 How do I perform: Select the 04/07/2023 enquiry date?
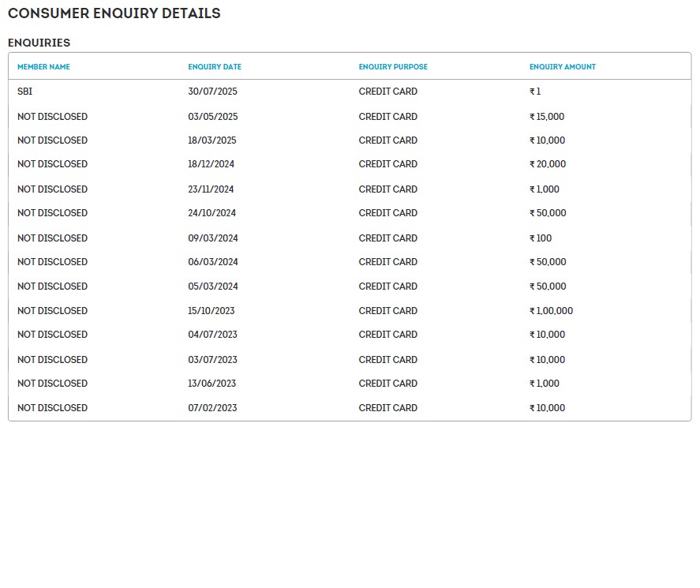click(x=212, y=335)
